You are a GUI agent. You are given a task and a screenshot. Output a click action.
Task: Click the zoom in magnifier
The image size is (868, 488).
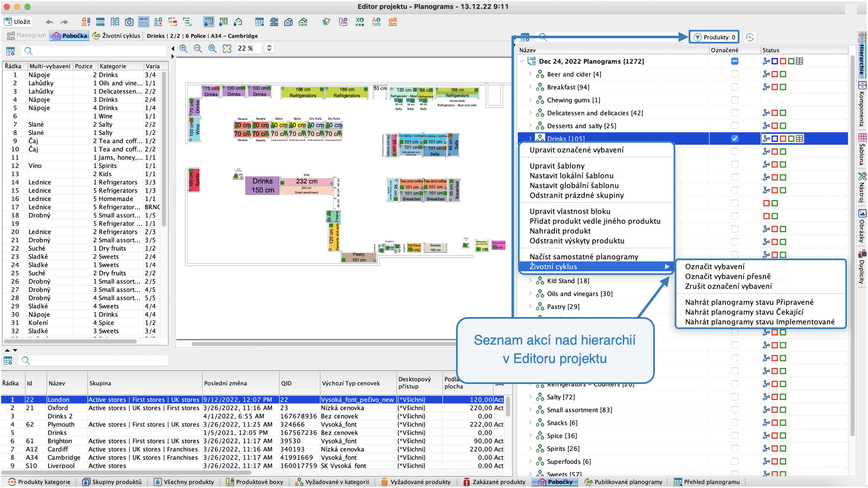(x=183, y=49)
